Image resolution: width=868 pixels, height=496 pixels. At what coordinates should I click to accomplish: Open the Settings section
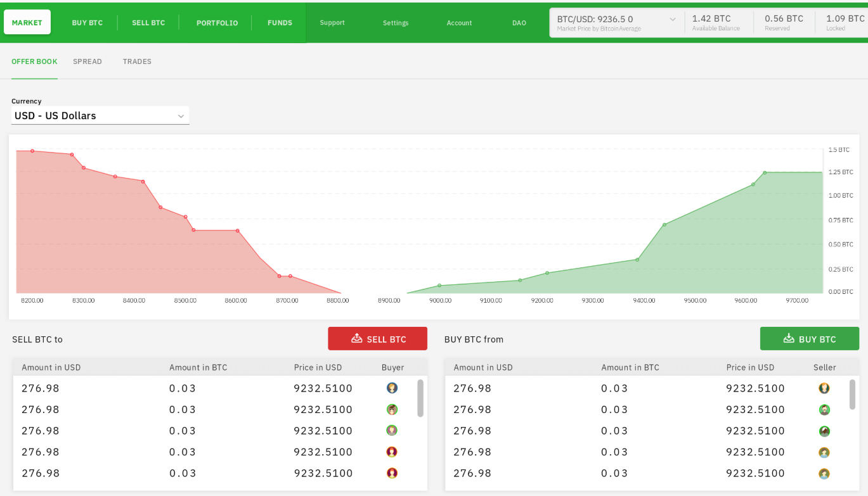click(396, 23)
